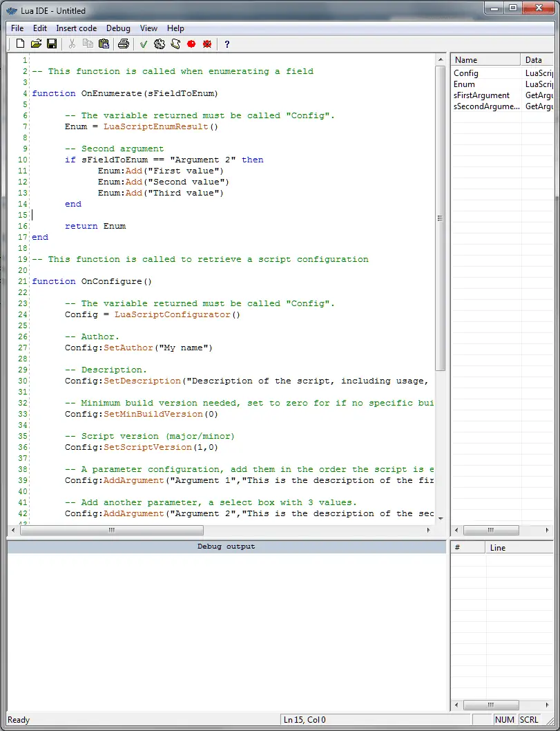Select the sSecondArgume... variable row
This screenshot has height=731, width=560.
point(502,107)
